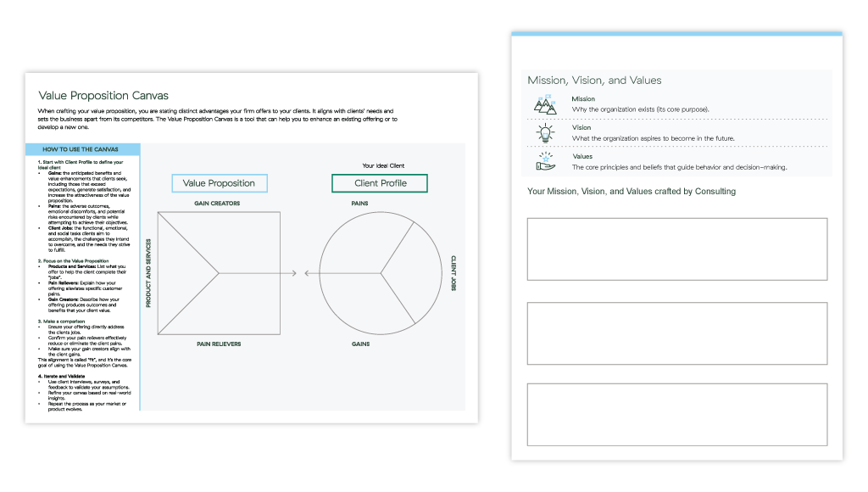The height and width of the screenshot is (492, 868).
Task: Click the first empty Mission text box
Action: coord(677,249)
